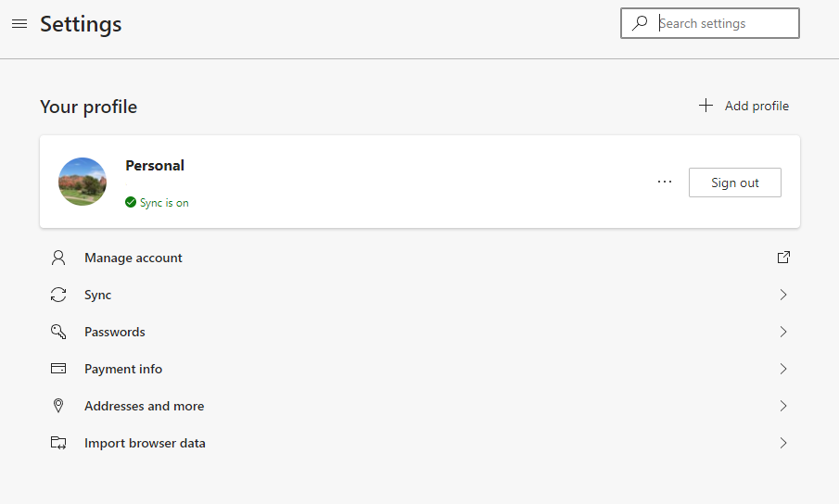Click the Manage account person icon
This screenshot has width=839, height=504.
(x=58, y=258)
